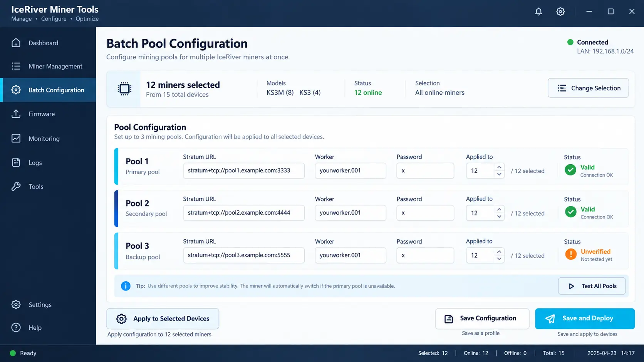Open Settings in the sidebar

click(x=48, y=305)
